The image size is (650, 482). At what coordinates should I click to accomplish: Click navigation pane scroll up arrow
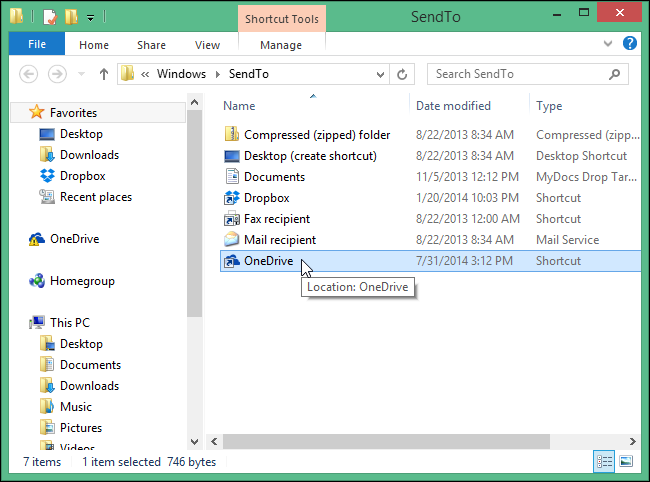[x=194, y=102]
